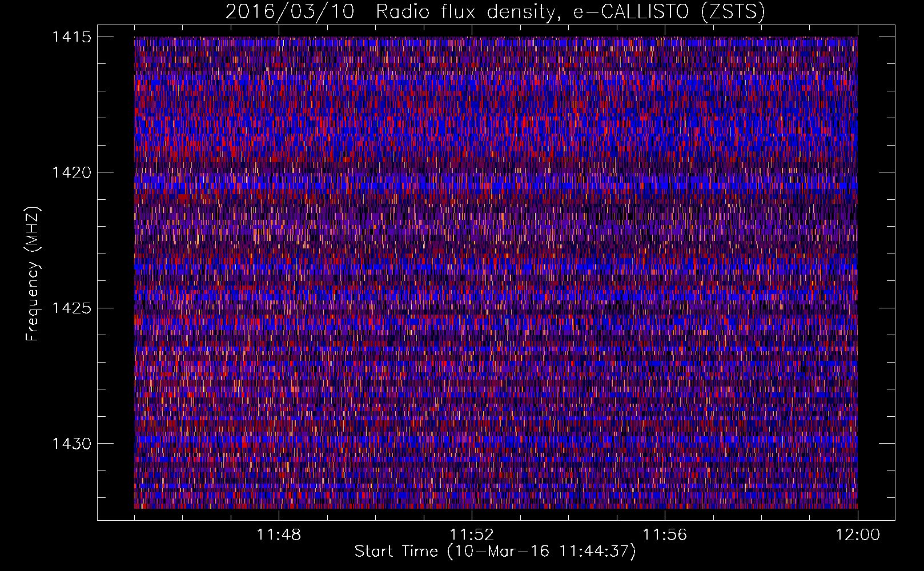Viewport: 924px width, 571px height.
Task: Click the plot title '2016/03/10 Radio flux density, e-CALLISTO (ZSTS)'
Action: click(x=495, y=12)
